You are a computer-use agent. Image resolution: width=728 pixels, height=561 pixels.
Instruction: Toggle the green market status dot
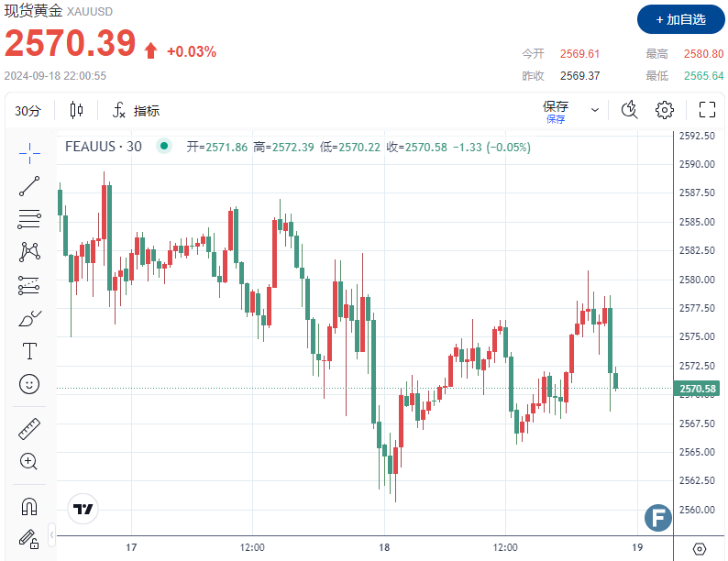point(164,146)
